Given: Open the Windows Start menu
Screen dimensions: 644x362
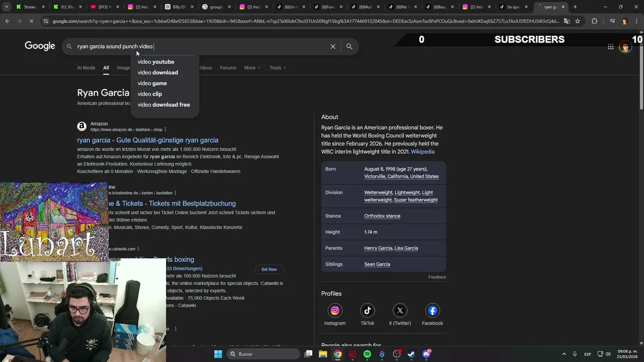Looking at the screenshot, I should click(218, 354).
